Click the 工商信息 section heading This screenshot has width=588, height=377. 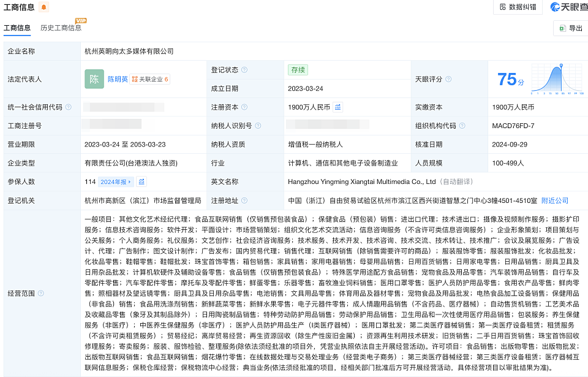(19, 7)
